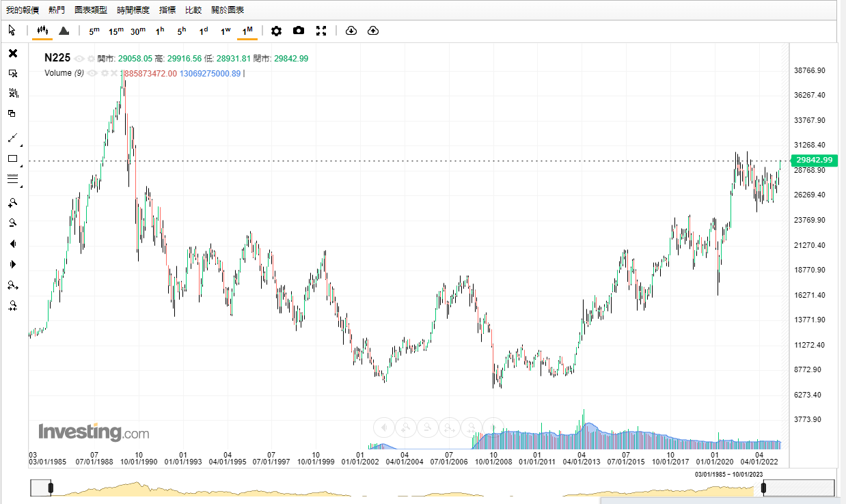The width and height of the screenshot is (846, 504).
Task: Open the 我的報價 menu
Action: click(x=23, y=10)
